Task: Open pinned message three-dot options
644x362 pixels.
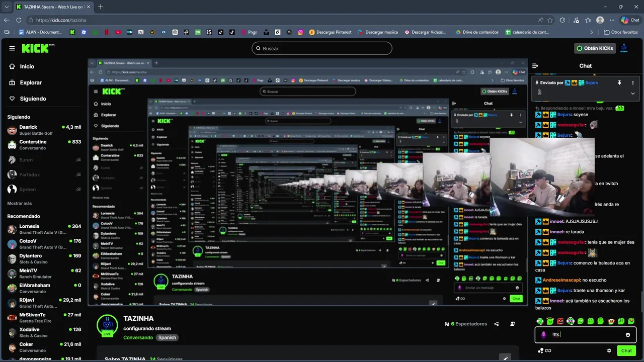Action: click(x=633, y=82)
